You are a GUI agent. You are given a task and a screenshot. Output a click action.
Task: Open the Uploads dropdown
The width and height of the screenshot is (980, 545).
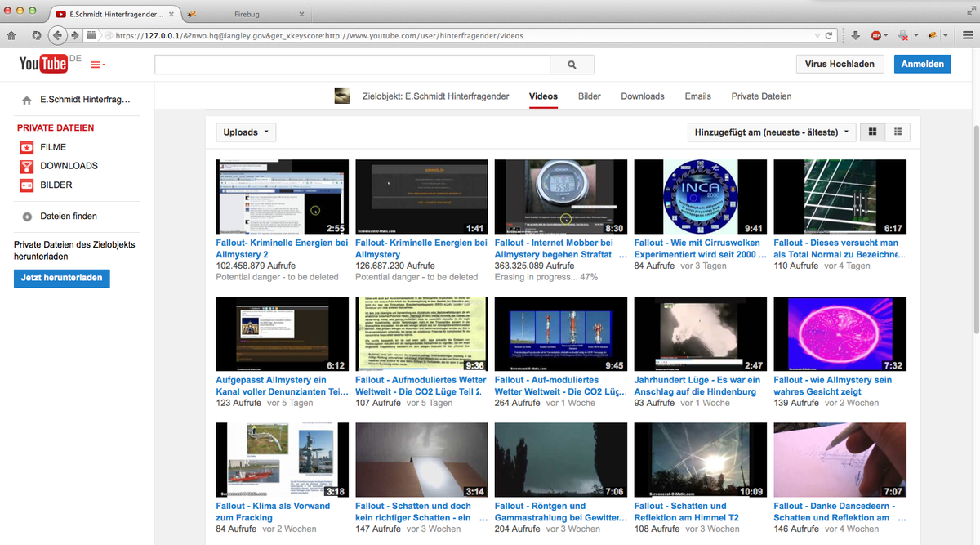tap(245, 132)
